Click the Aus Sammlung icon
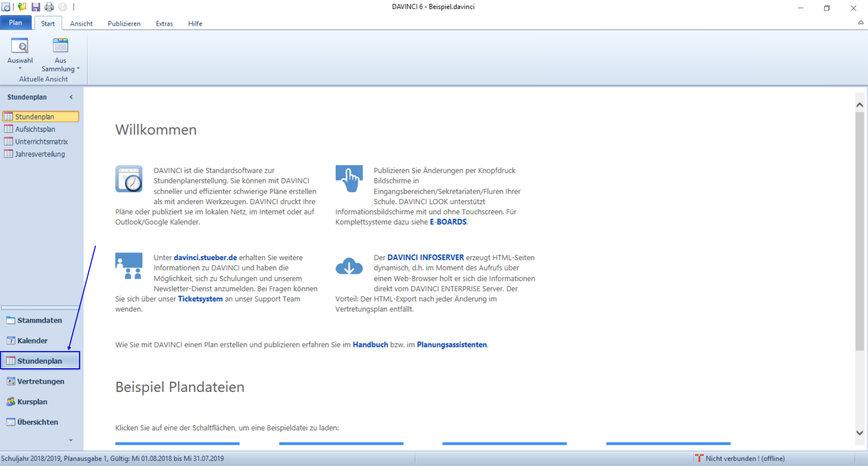The height and width of the screenshot is (466, 868). [x=61, y=46]
